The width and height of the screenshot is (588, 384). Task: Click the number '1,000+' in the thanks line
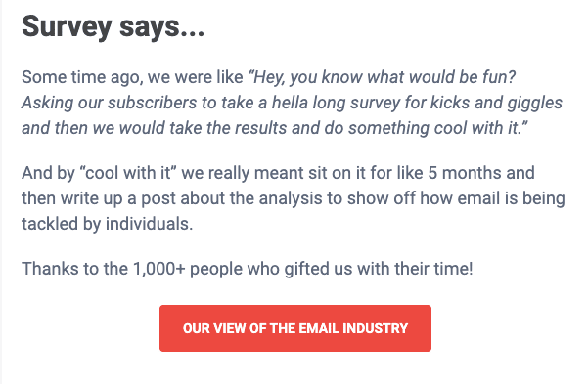159,269
